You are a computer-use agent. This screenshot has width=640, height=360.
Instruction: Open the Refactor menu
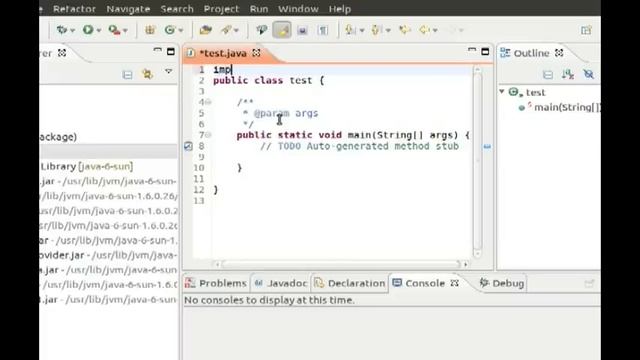pyautogui.click(x=74, y=9)
